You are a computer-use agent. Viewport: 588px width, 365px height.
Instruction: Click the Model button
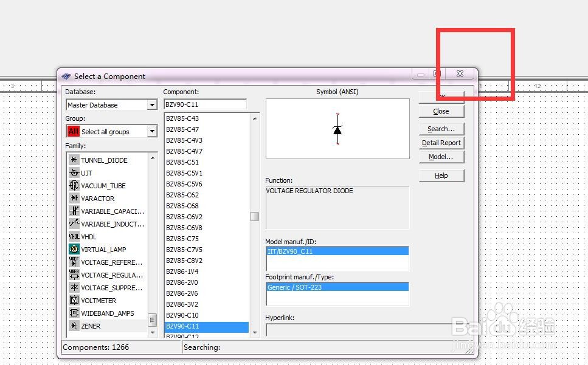pos(441,157)
